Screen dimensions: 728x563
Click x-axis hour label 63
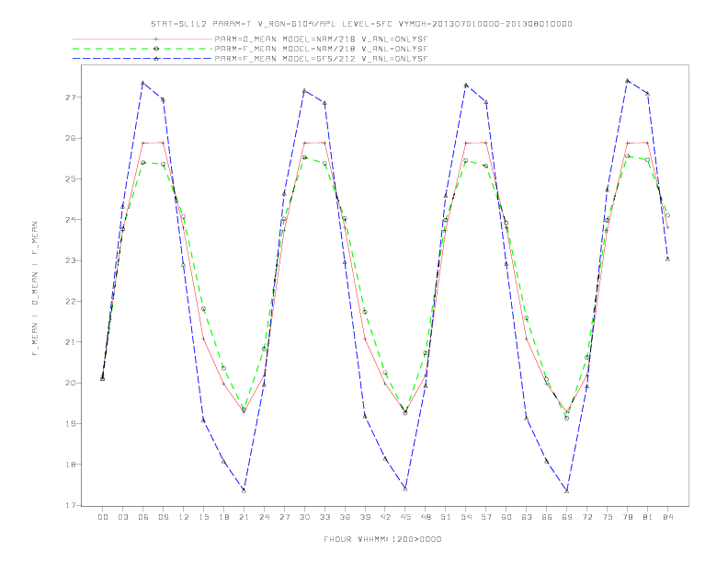click(527, 517)
